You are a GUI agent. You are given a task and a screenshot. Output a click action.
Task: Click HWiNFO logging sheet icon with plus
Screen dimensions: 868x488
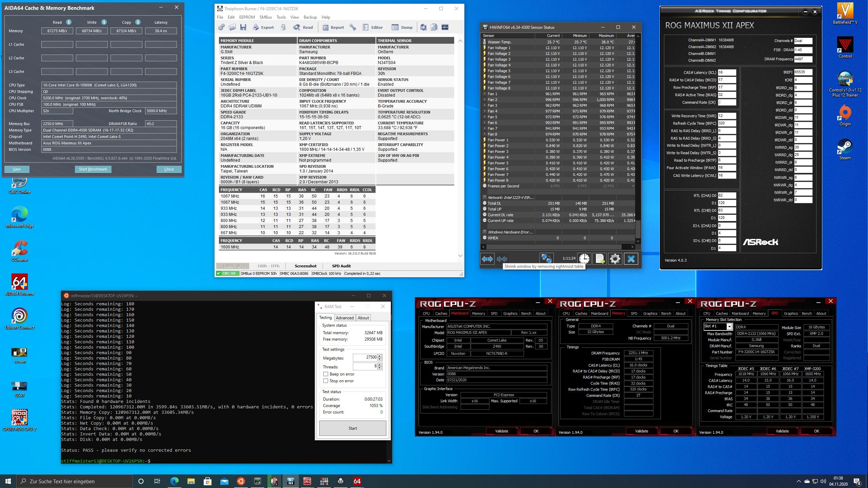click(600, 259)
